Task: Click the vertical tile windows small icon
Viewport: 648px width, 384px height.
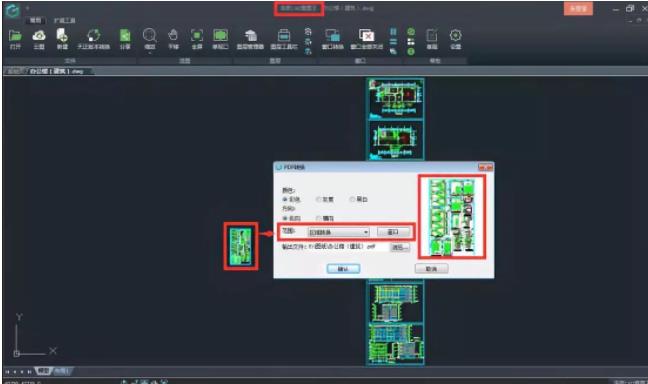Action: click(393, 32)
